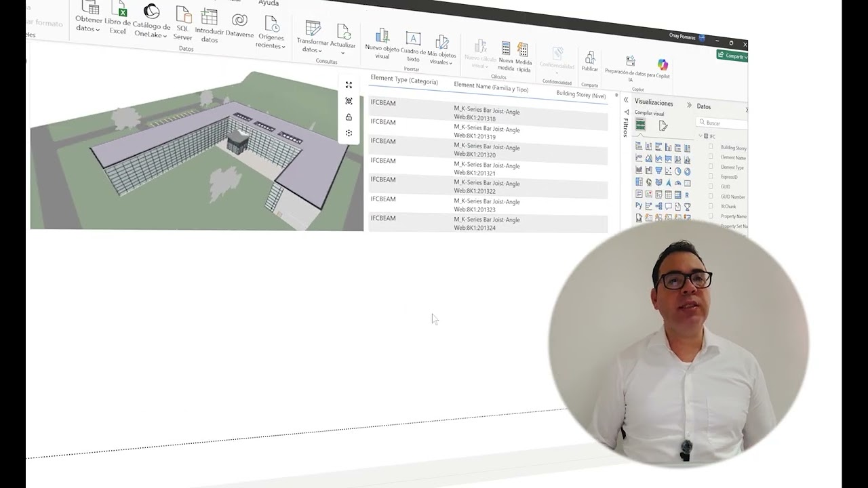The width and height of the screenshot is (868, 488).
Task: Pick the scatter chart visualization
Action: click(668, 171)
